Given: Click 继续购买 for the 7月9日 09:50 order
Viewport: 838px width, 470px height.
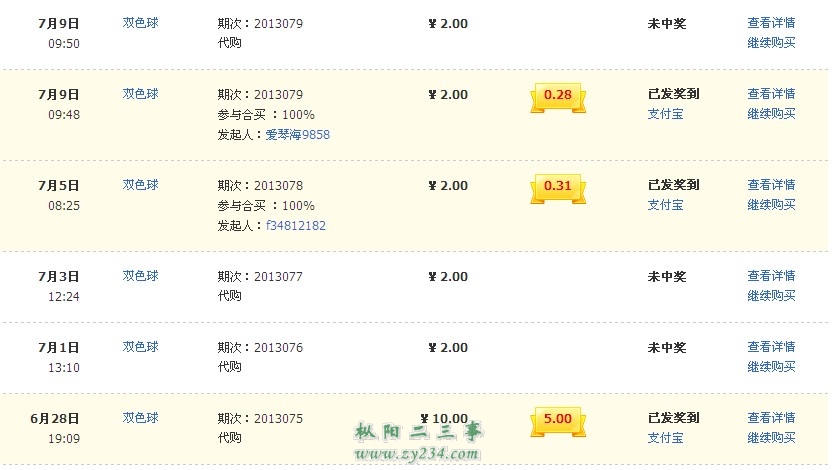Looking at the screenshot, I should [x=771, y=43].
